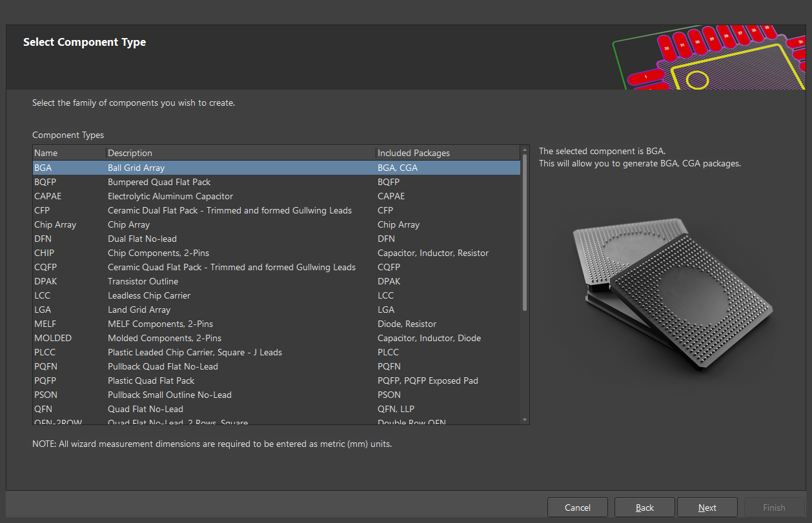Select the BGA Ball Grid Array row
The image size is (812, 523).
coord(276,168)
